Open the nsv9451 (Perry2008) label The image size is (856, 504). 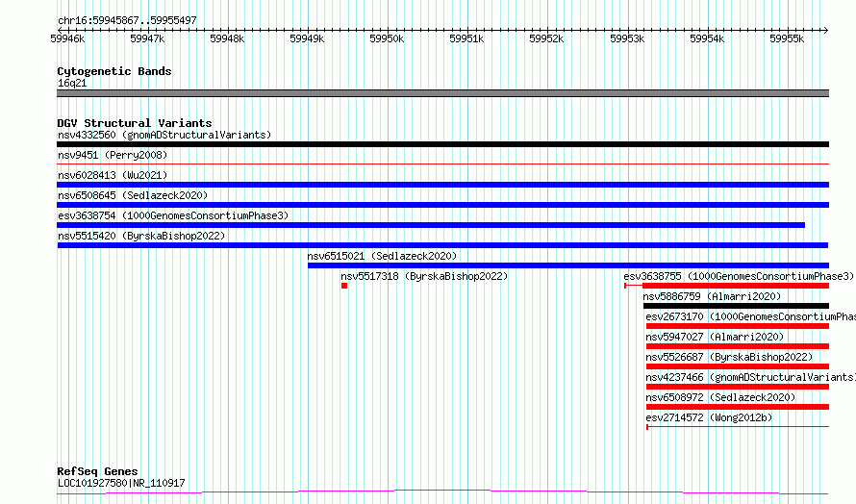tap(113, 155)
